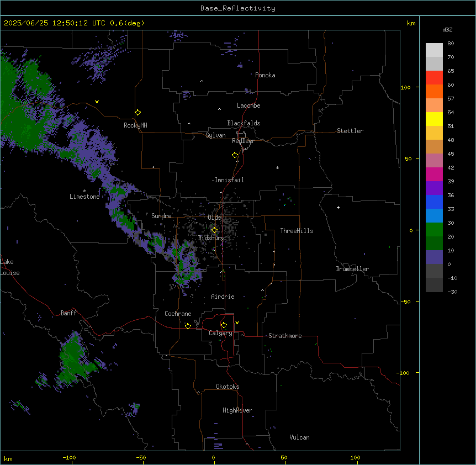Click the km unit label at top right
Viewport: 476px width, 465px height.
[x=411, y=23]
